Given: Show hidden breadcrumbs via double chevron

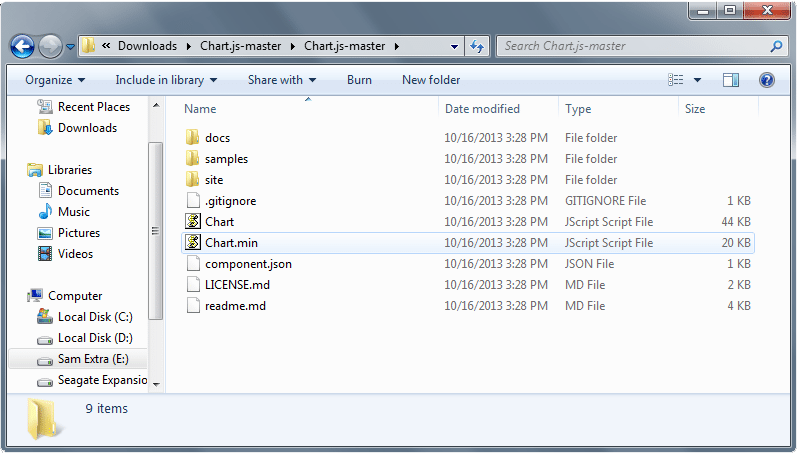Looking at the screenshot, I should click(106, 46).
